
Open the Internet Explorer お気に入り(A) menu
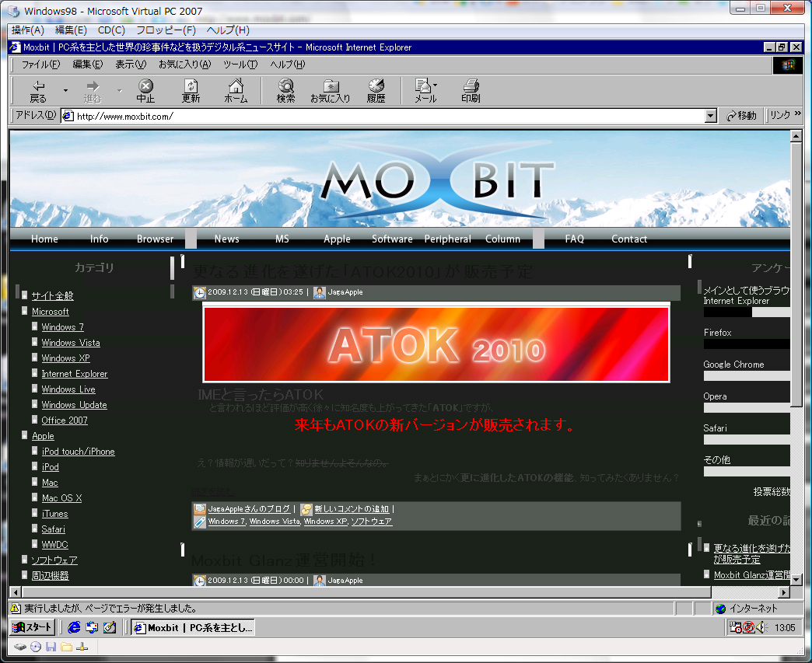point(185,65)
